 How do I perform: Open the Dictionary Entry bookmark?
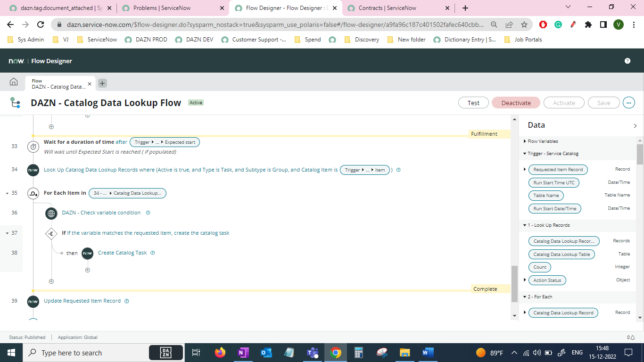pos(464,40)
